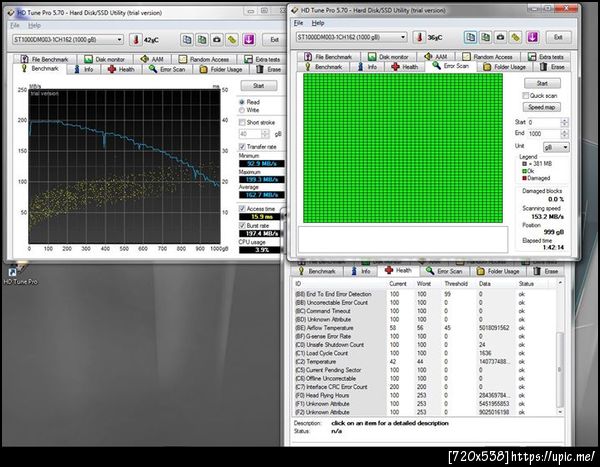The width and height of the screenshot is (600, 467).
Task: Click Exit button in Error Scan window toolbar
Action: (558, 37)
